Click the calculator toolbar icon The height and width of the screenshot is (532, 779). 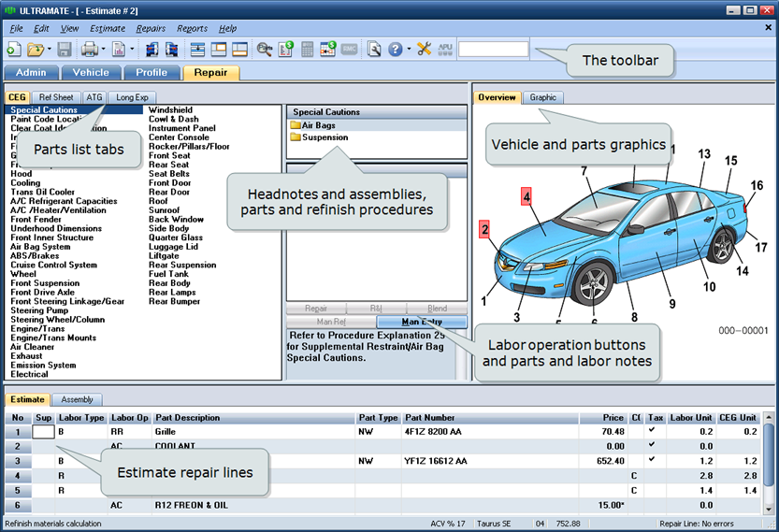click(x=307, y=49)
